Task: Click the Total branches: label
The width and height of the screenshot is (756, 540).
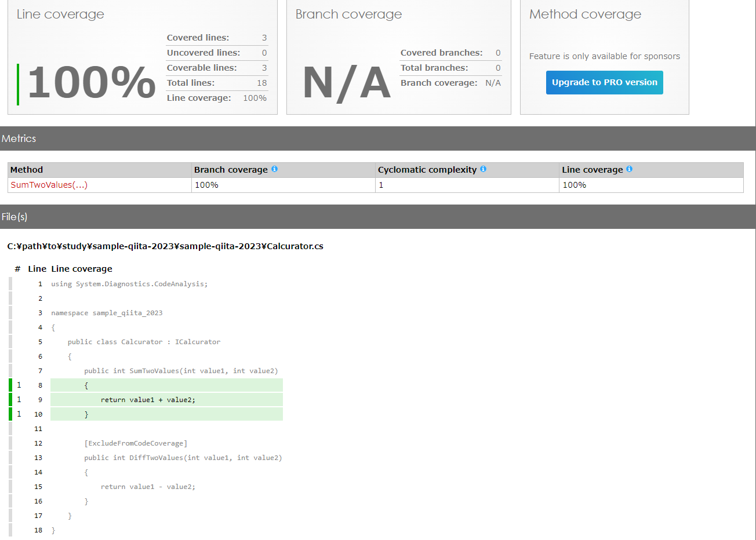Action: click(434, 68)
